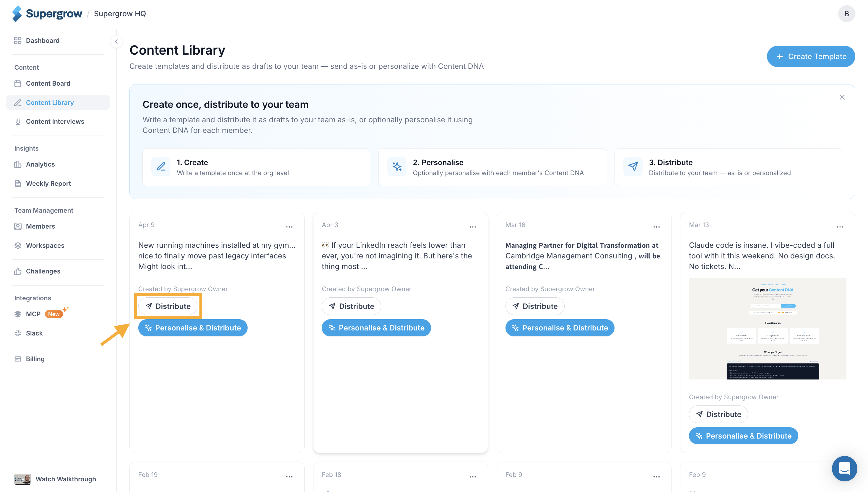
Task: Open options menu for Mar 16 template
Action: click(656, 227)
